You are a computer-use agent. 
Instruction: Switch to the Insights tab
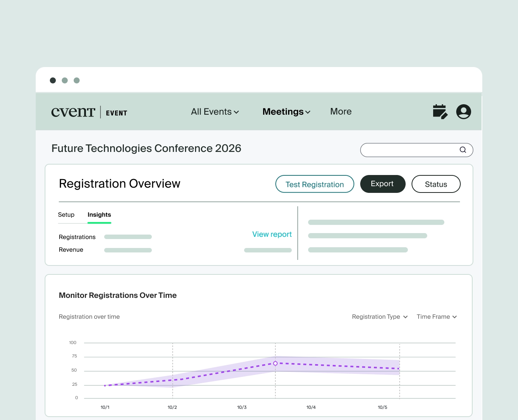point(99,215)
